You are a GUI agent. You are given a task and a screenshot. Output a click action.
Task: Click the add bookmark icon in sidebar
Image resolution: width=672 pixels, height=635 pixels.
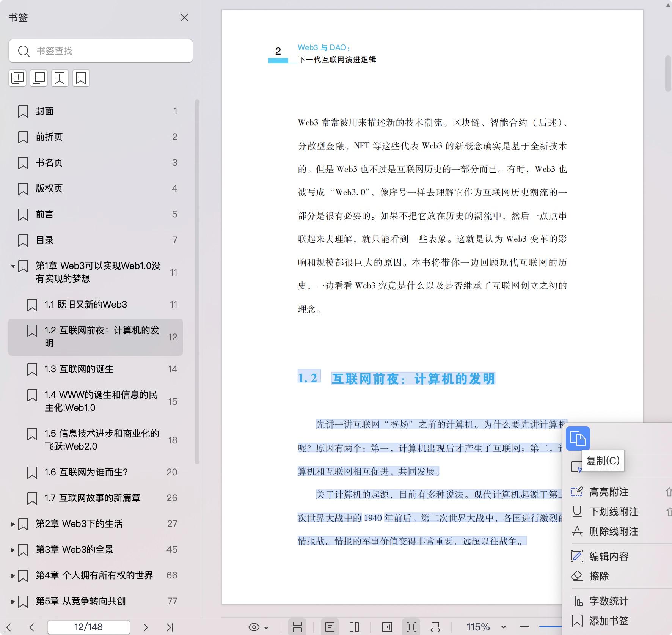(60, 78)
